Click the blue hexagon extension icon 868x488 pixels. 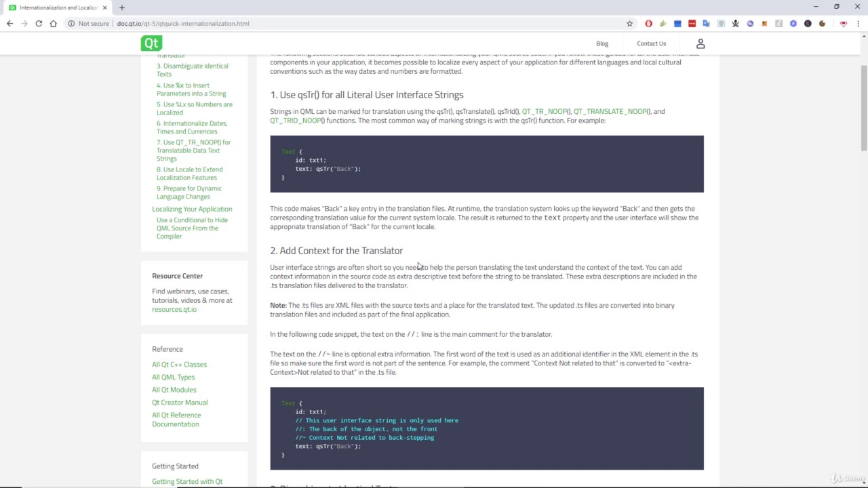[x=793, y=24]
